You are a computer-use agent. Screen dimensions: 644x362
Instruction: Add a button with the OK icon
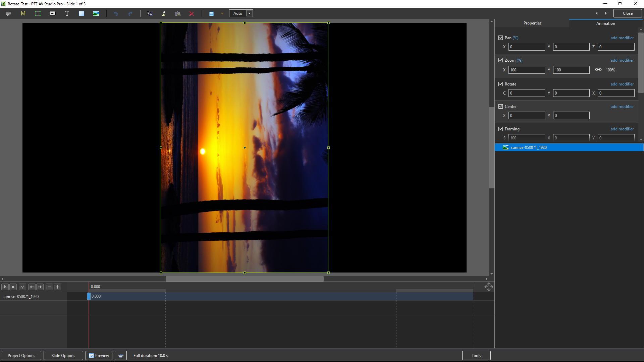point(53,14)
